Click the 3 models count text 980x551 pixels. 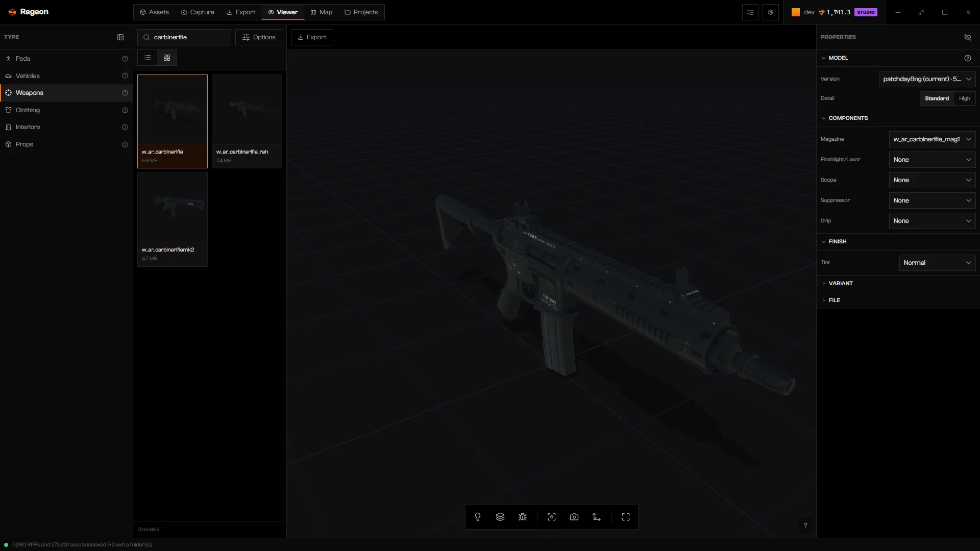click(149, 530)
